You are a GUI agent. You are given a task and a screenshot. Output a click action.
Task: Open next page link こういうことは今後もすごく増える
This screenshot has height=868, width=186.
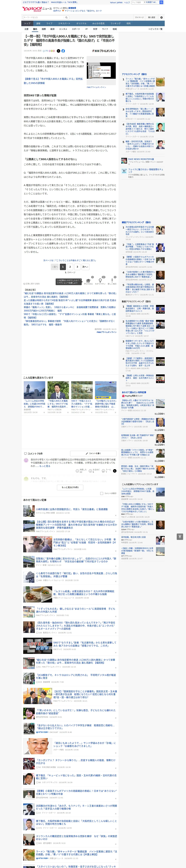point(70,260)
